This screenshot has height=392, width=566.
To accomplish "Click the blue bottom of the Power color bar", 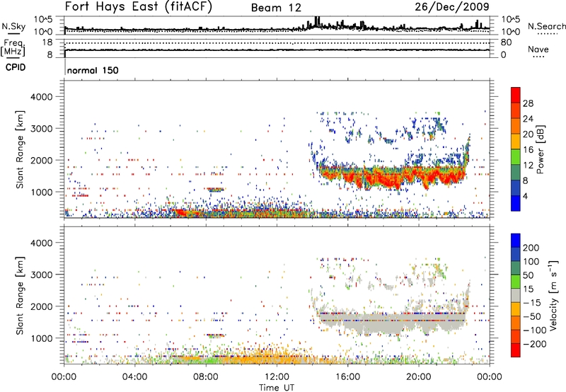I will point(516,204).
